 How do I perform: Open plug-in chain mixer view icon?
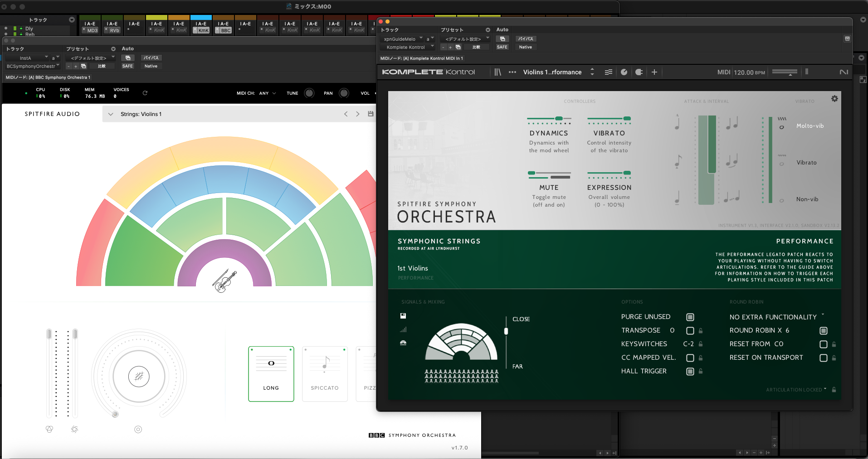pyautogui.click(x=609, y=72)
